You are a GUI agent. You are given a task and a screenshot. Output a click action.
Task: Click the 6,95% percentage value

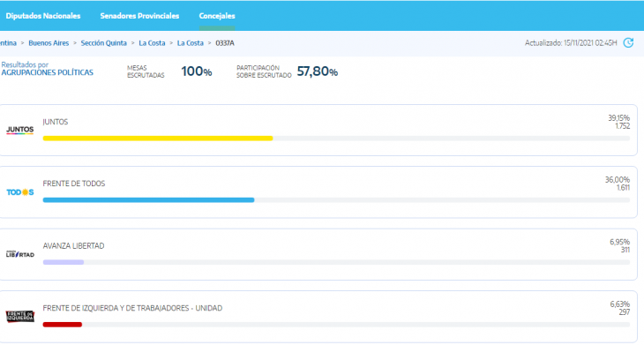tap(620, 242)
